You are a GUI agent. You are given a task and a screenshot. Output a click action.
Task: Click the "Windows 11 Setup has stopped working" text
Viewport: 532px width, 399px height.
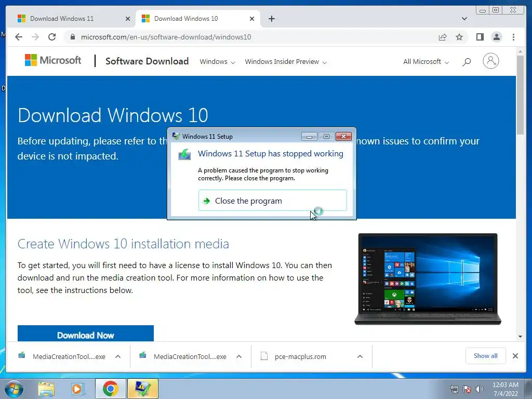coord(270,154)
